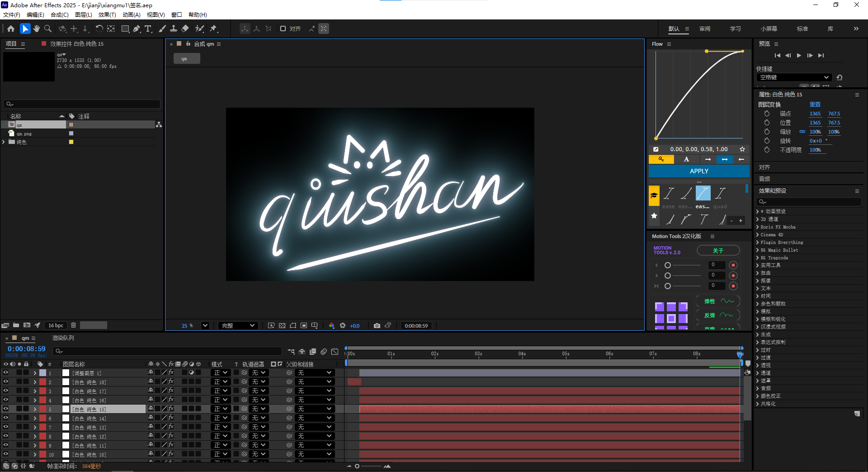Open the 完整 resolution dropdown
The image size is (868, 472).
(x=238, y=325)
